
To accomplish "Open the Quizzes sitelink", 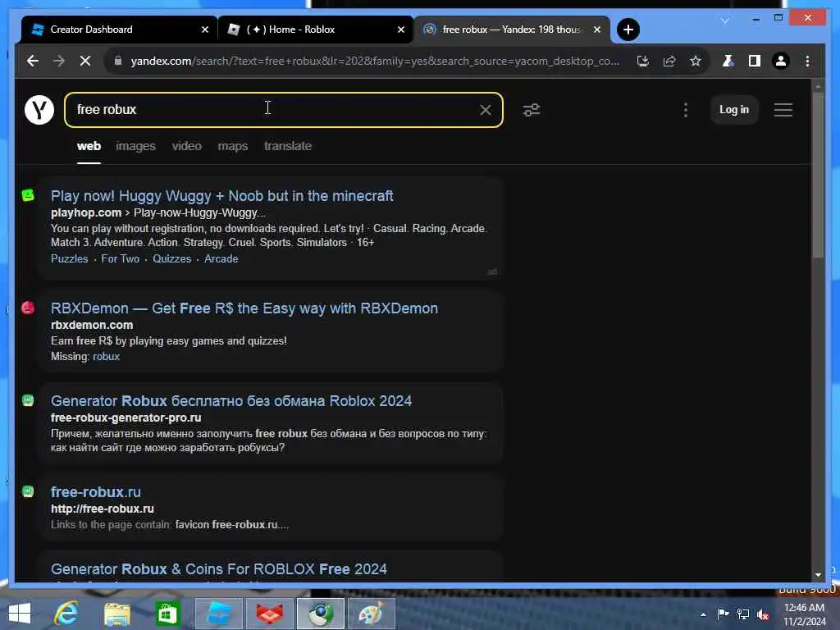I will (x=171, y=258).
